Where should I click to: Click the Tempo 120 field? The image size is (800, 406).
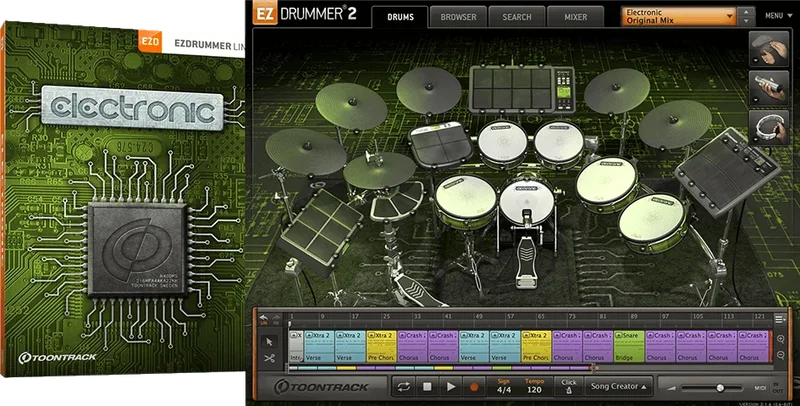tap(534, 387)
